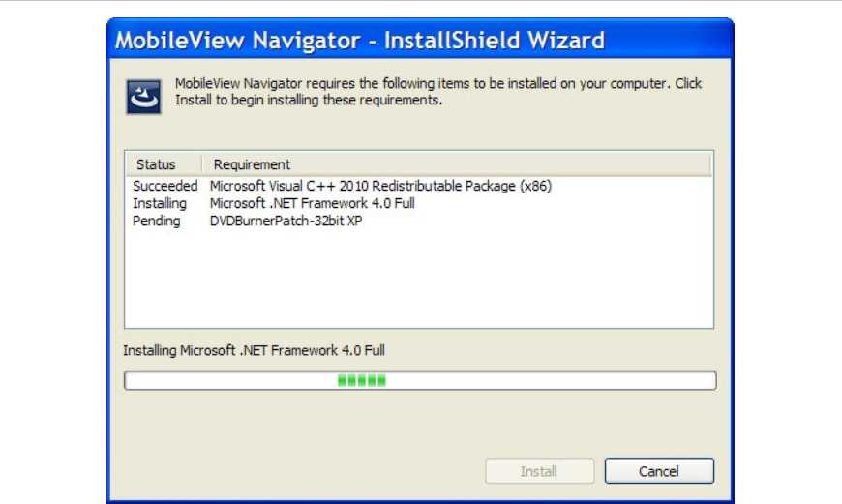Screen dimensions: 842x504
Task: Sort by the Status column header
Action: [x=156, y=164]
